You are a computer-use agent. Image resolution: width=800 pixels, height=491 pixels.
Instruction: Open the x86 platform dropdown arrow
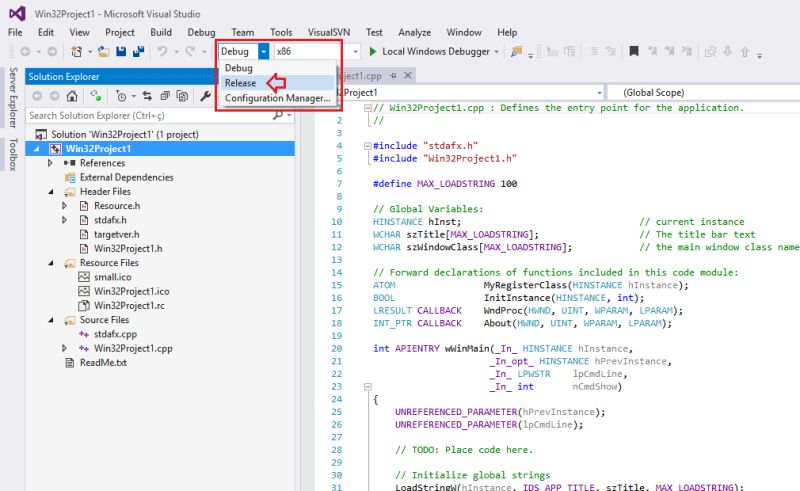point(356,52)
